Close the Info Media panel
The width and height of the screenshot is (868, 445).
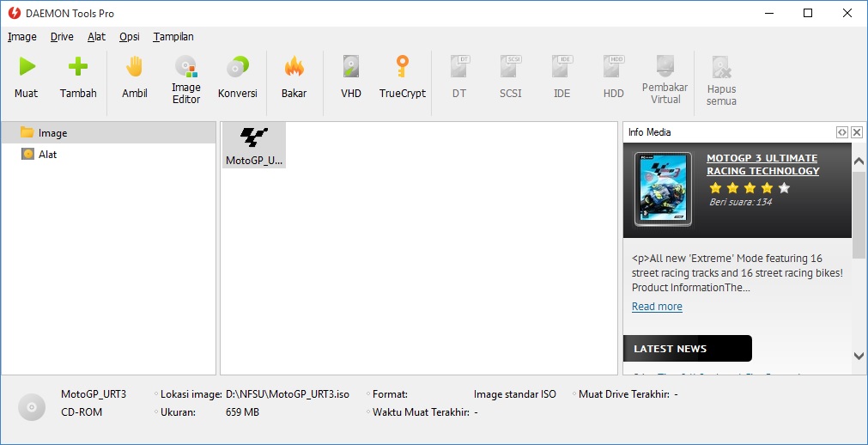point(857,132)
